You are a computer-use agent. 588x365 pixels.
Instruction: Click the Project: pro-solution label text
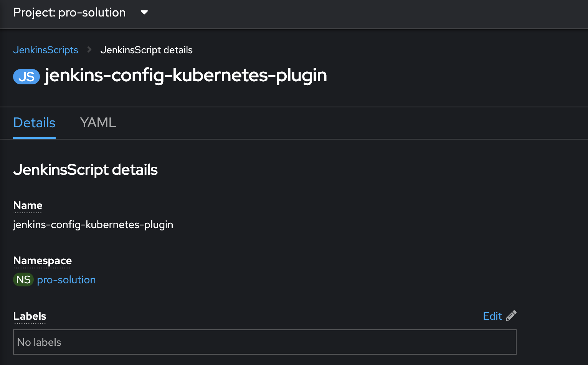coord(69,12)
